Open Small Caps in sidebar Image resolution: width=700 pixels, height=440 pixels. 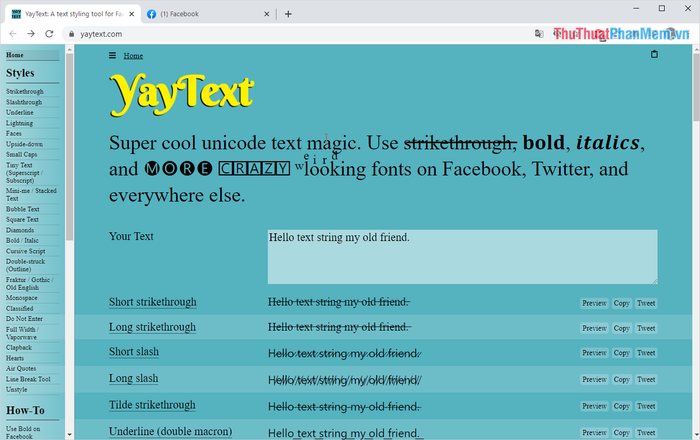click(x=21, y=154)
